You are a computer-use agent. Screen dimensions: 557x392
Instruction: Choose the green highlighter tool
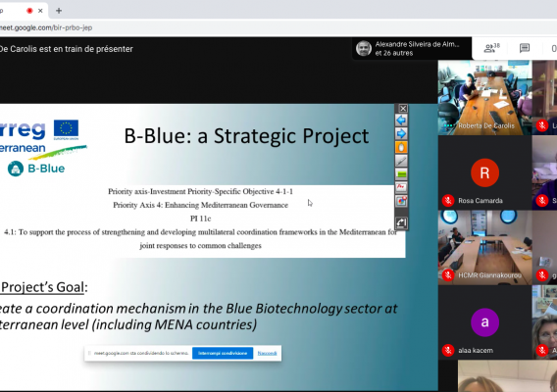[x=401, y=174]
